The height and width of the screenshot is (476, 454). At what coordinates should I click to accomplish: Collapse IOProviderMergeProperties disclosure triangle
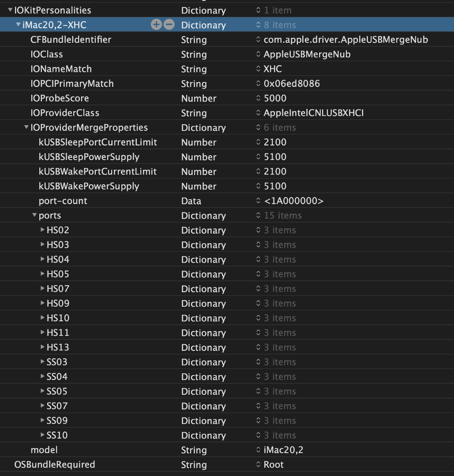[x=26, y=127]
